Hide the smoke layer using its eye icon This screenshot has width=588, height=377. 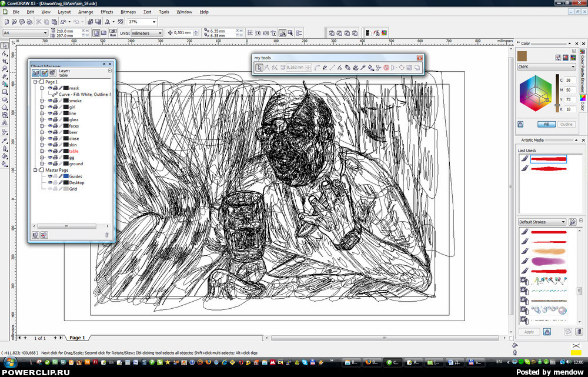click(50, 101)
